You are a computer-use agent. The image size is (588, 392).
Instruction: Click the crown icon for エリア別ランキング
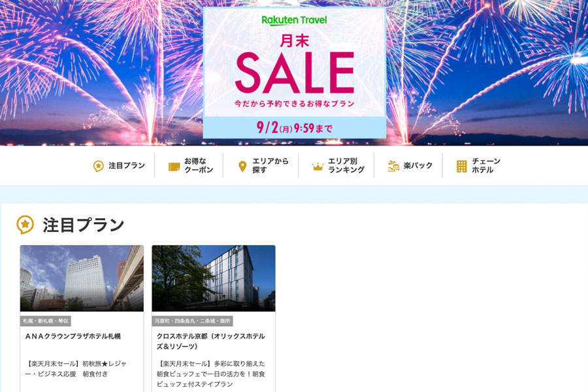(318, 167)
